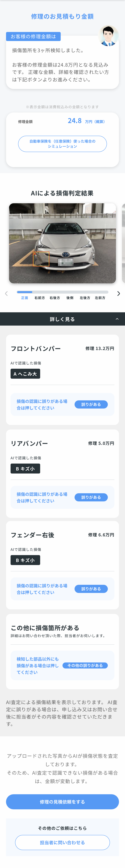
Task: Click the agent avatar icon
Action: click(108, 36)
